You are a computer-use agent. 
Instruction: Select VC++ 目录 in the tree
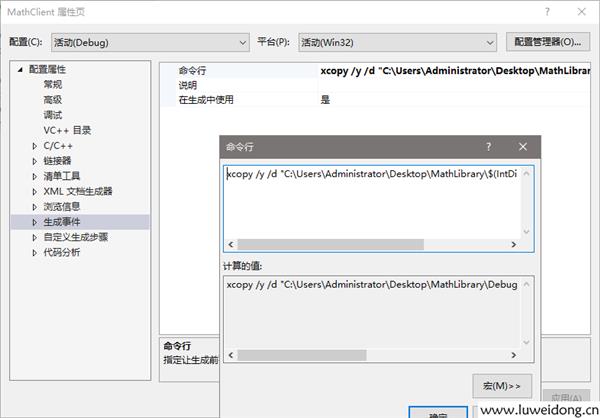[66, 130]
